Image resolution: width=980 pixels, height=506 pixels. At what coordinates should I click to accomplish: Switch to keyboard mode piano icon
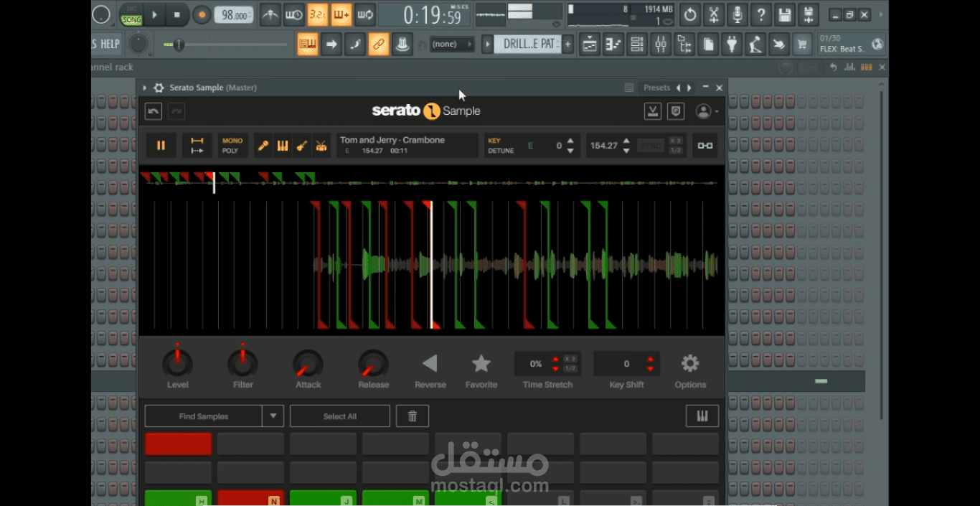[702, 416]
